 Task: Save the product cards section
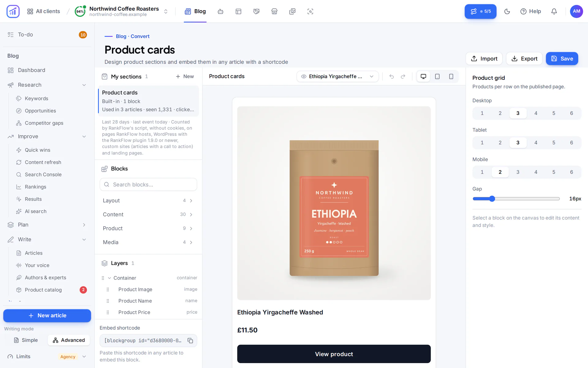562,59
